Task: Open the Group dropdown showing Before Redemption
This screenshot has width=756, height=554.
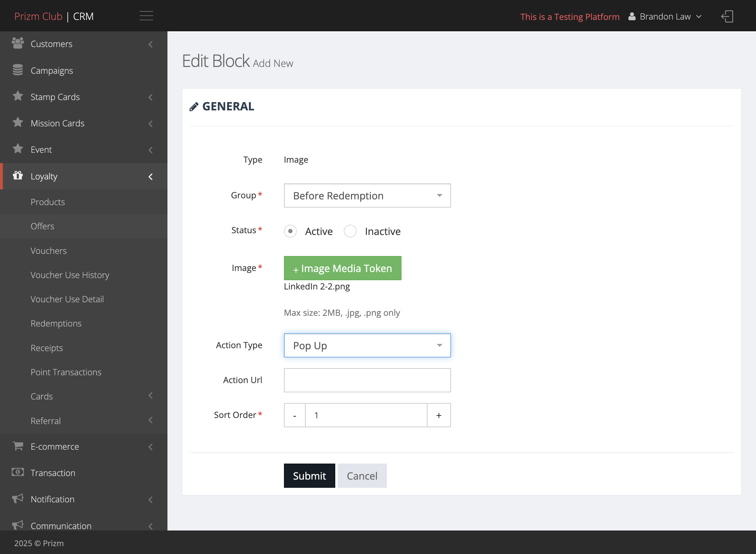Action: tap(367, 195)
